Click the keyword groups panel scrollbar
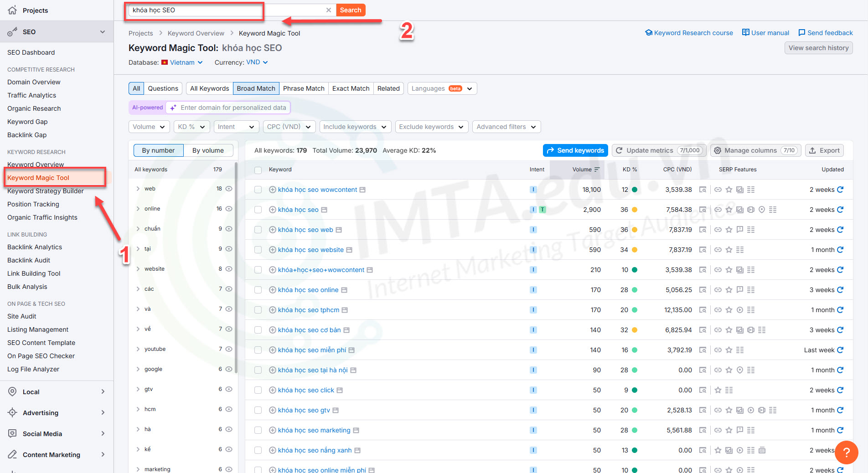The image size is (868, 473). pyautogui.click(x=236, y=267)
